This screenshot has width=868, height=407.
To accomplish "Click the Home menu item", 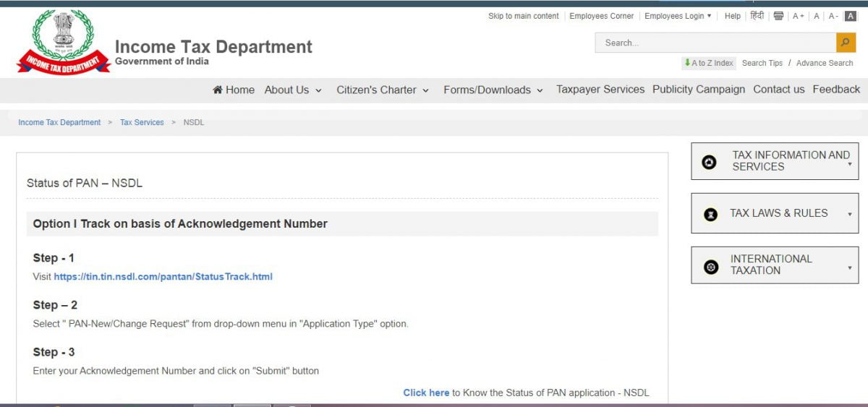I will [234, 90].
